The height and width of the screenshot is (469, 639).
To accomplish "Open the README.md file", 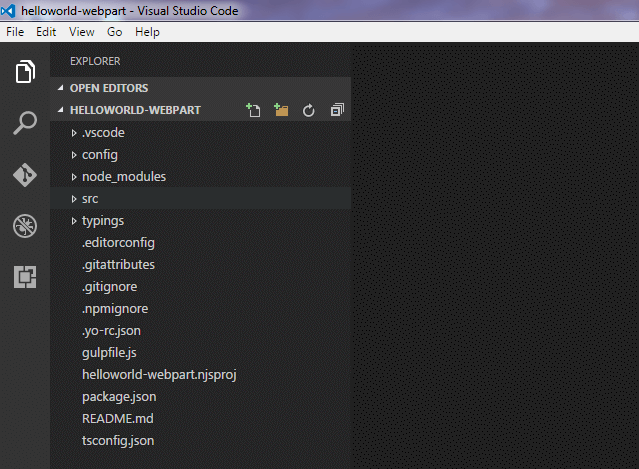I will [118, 418].
